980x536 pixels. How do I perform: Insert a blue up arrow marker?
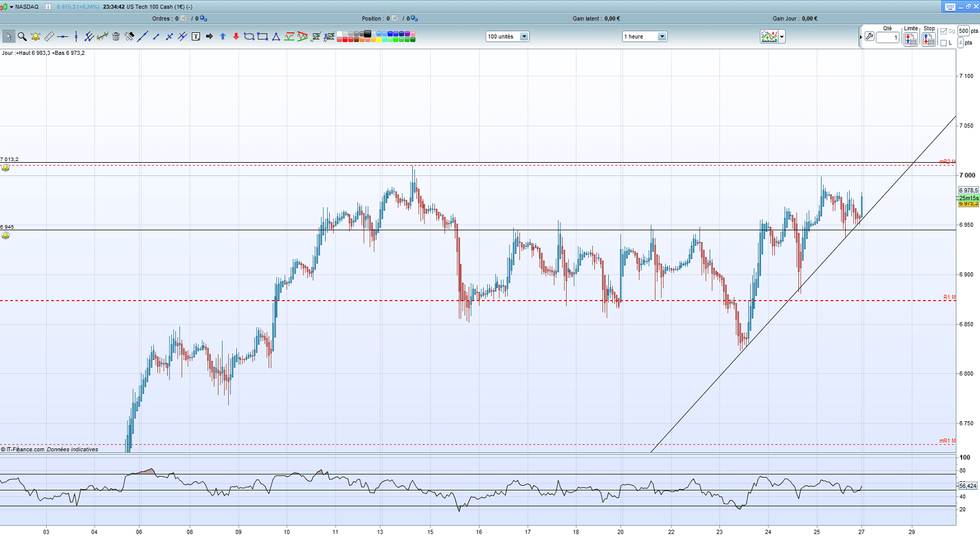click(223, 36)
